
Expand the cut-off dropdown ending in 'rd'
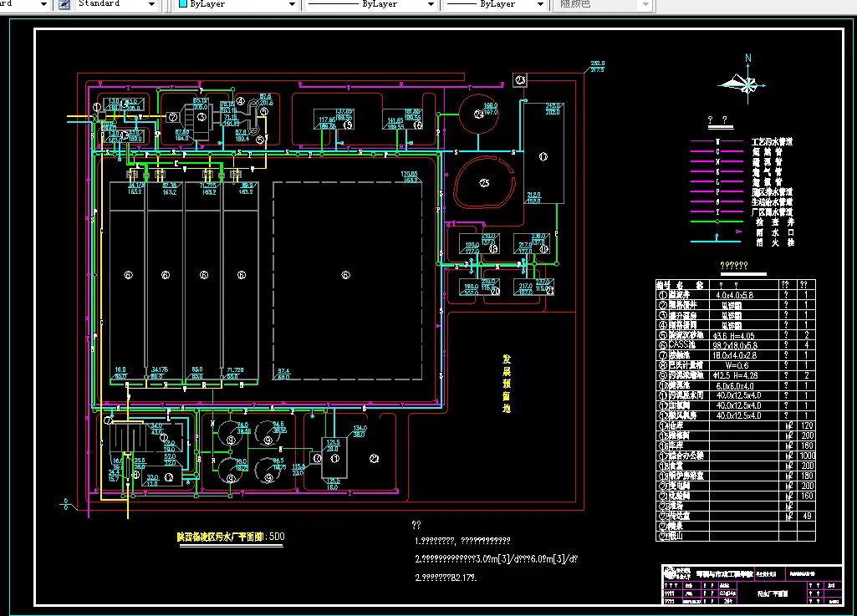[43, 4]
